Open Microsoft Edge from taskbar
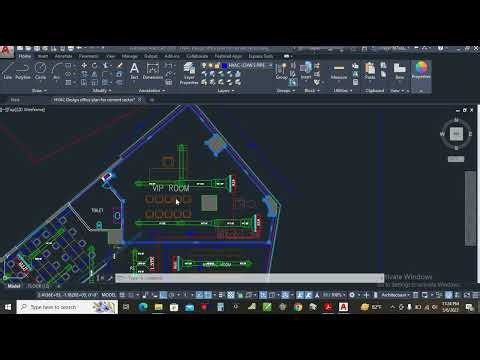The width and height of the screenshot is (480, 360). point(143,307)
